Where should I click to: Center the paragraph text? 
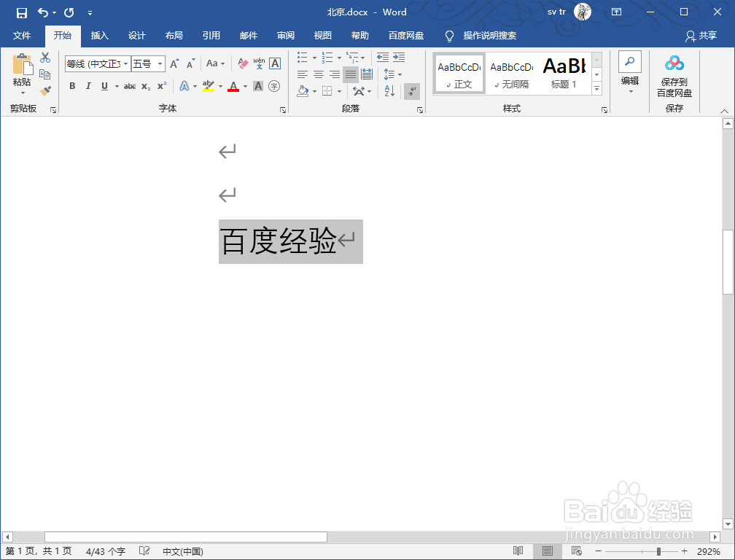[318, 74]
